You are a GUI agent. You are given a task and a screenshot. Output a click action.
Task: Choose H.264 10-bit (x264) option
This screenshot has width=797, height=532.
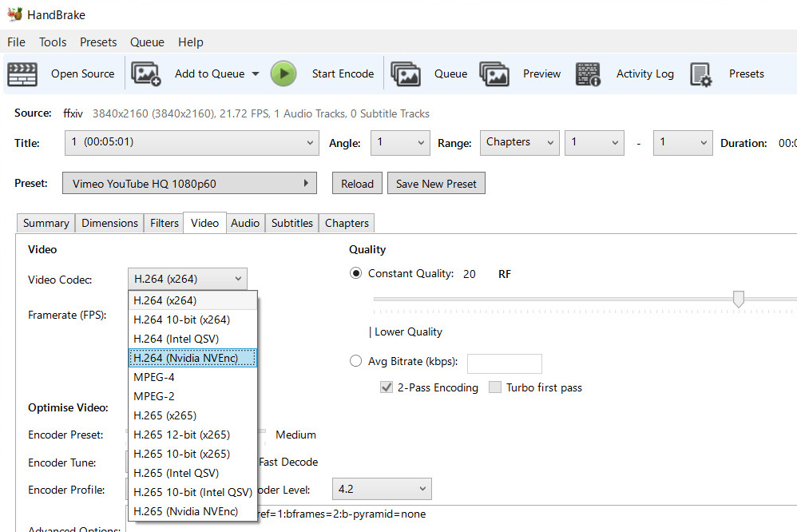(x=192, y=320)
